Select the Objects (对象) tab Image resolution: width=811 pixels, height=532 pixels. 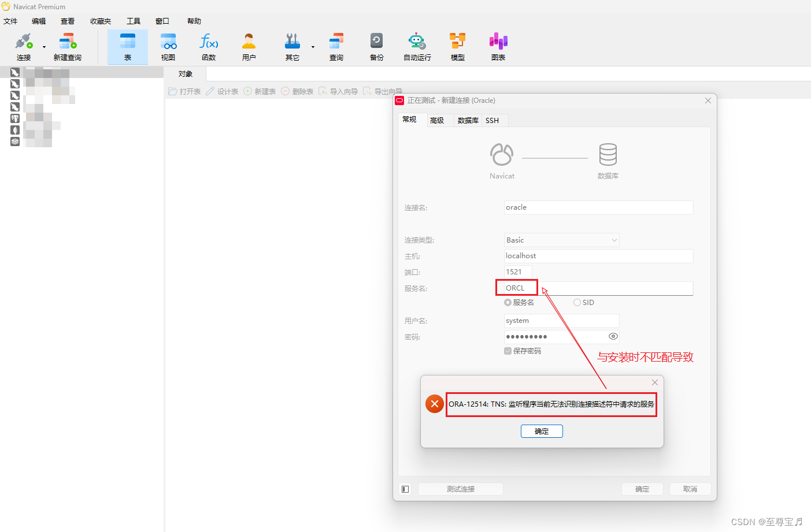(186, 74)
